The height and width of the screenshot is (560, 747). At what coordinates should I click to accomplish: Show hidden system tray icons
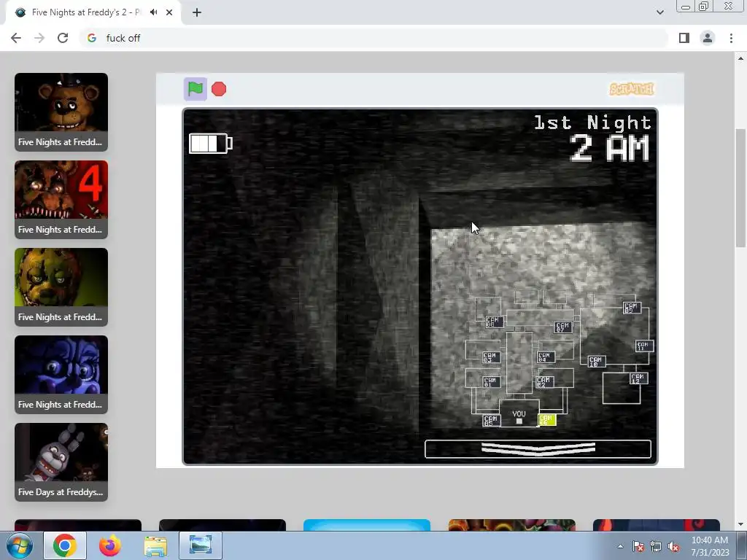click(x=620, y=546)
